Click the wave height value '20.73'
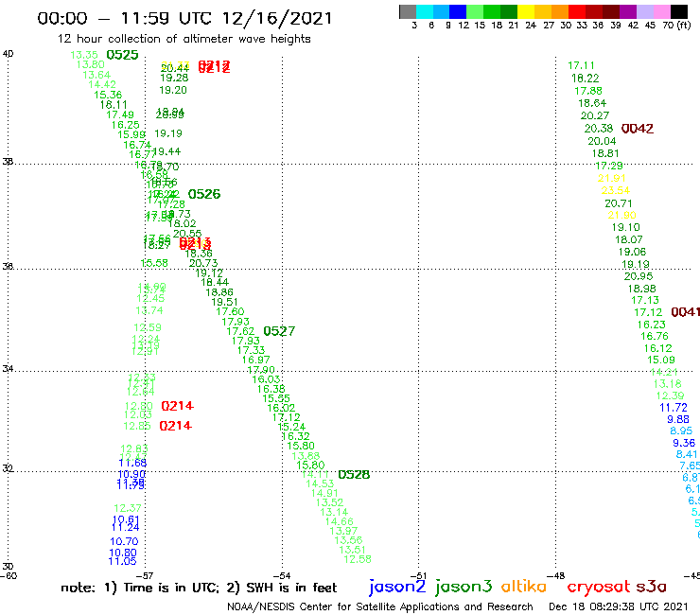Viewport: 700px width, 615px height. (203, 264)
